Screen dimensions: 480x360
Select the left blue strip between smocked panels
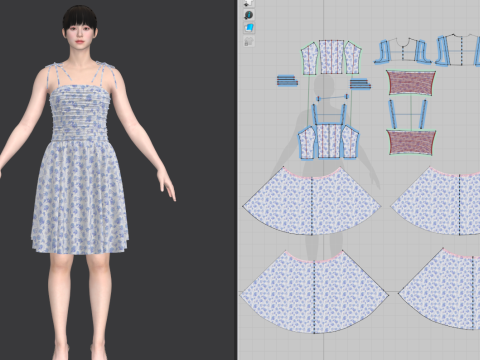pos(393,114)
